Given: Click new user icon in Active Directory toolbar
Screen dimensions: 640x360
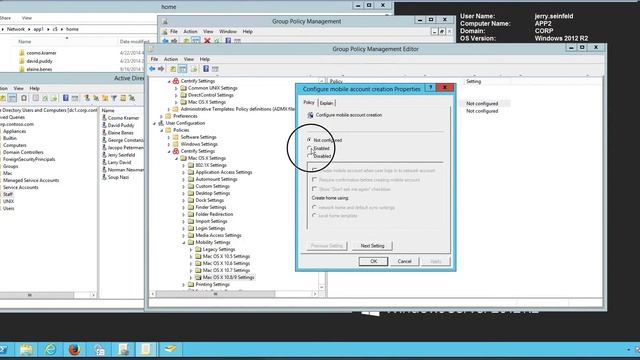Looking at the screenshot, I should click(x=87, y=98).
